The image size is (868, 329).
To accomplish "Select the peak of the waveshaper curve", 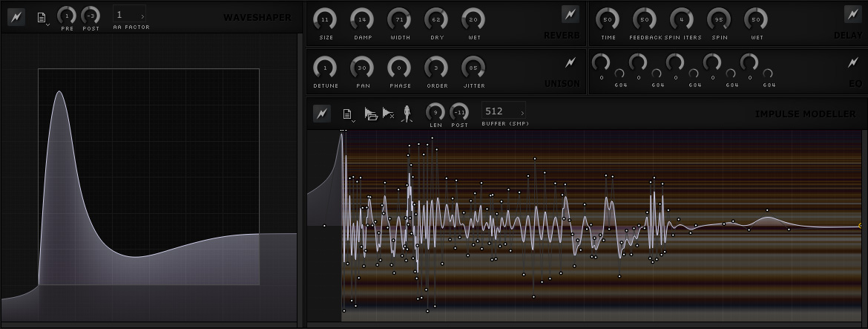I will point(59,91).
